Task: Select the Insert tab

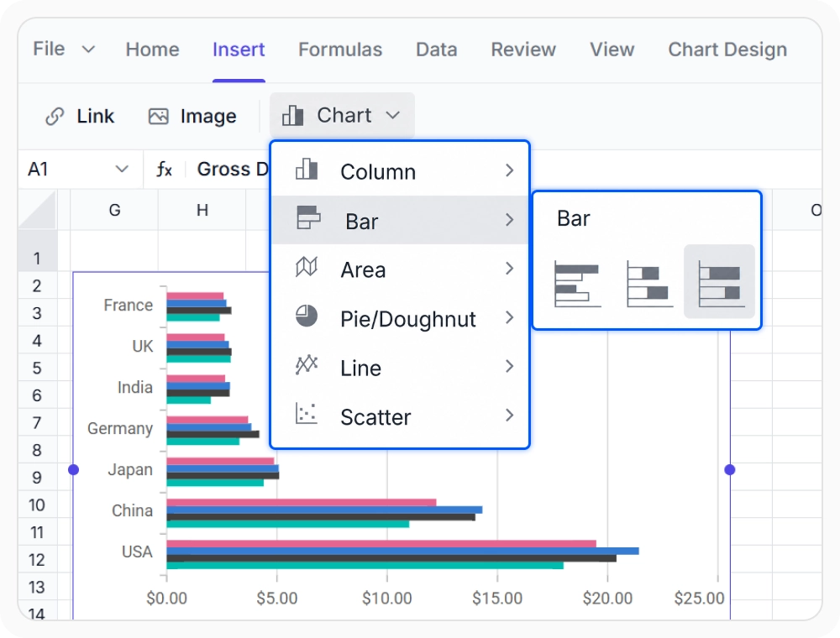Action: click(239, 50)
